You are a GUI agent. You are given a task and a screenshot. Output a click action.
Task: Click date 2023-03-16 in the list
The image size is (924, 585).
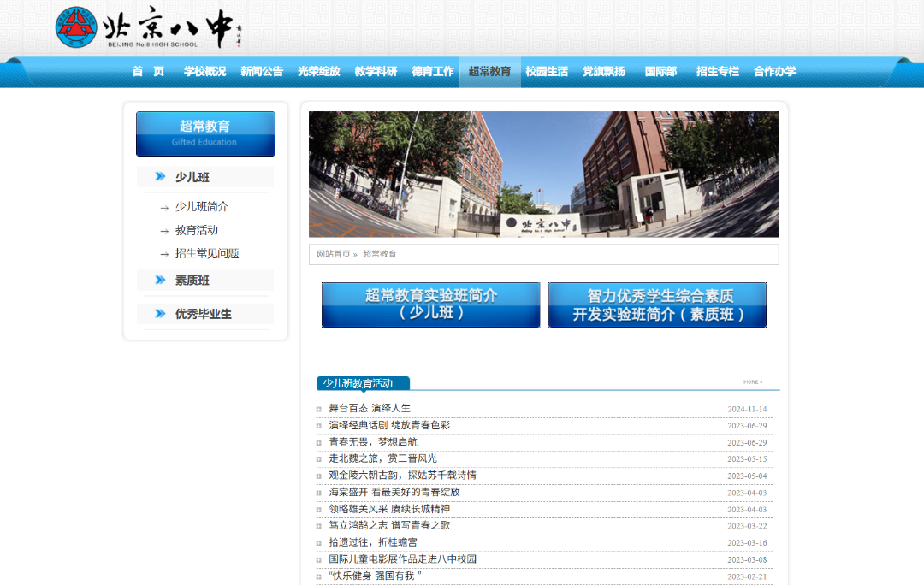[x=747, y=543]
